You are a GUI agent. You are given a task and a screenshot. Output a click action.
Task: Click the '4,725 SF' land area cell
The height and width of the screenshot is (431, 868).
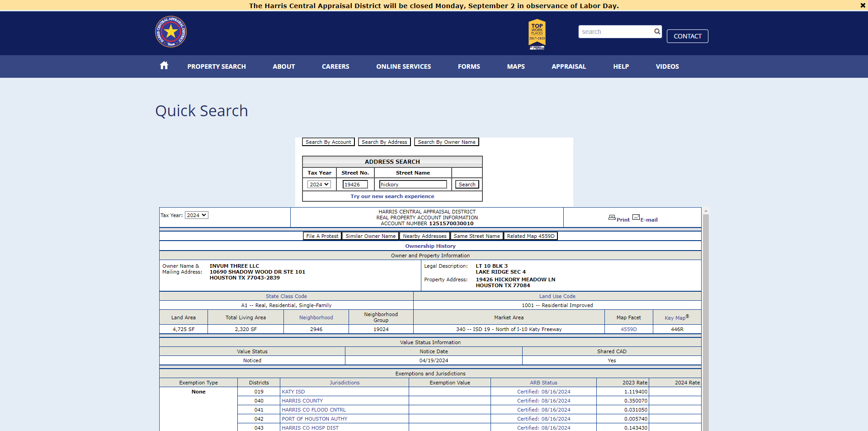pos(184,329)
